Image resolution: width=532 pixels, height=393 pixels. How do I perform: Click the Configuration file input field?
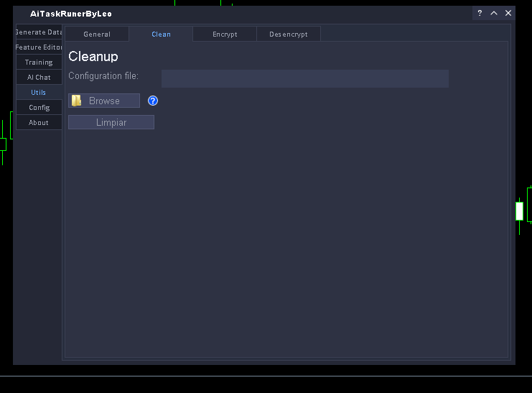304,78
